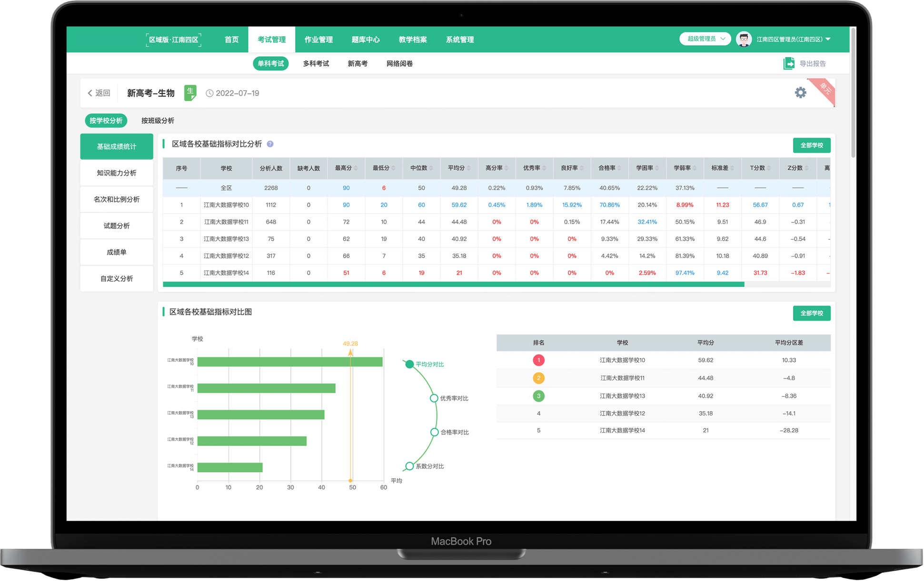Click the table horizontal scrollbar
924x581 pixels.
click(x=453, y=285)
